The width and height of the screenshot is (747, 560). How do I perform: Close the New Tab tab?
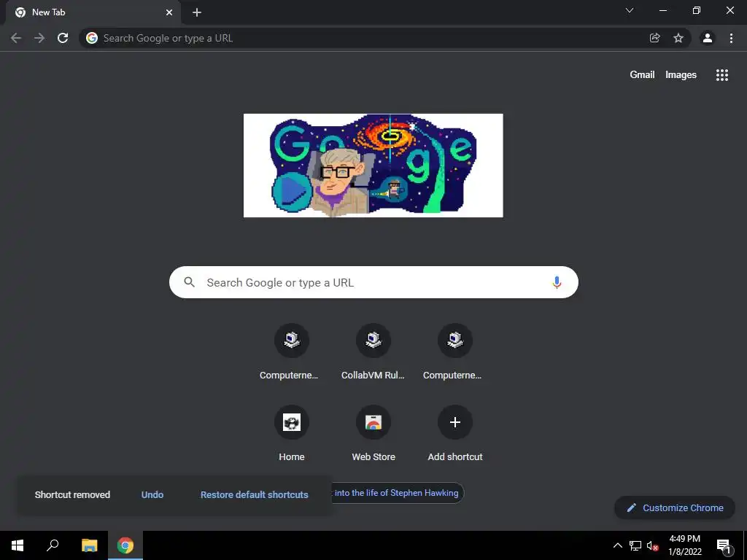click(169, 12)
